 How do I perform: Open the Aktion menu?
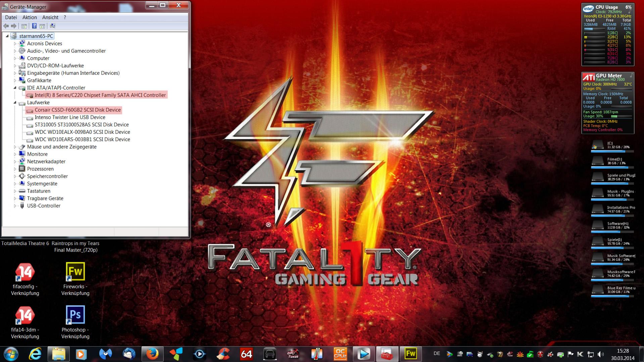(x=30, y=17)
